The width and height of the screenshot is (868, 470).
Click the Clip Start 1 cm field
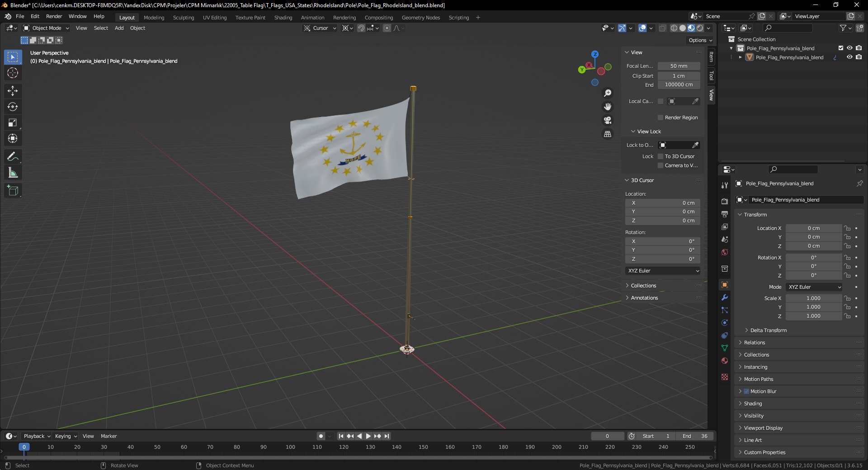pos(679,76)
